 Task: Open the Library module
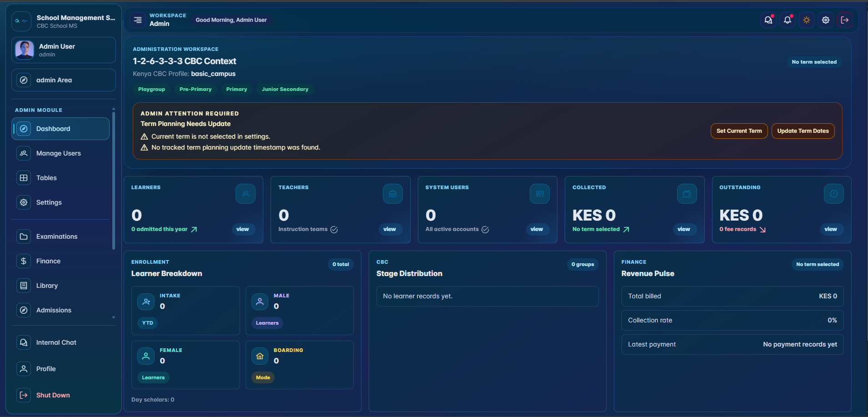click(60, 286)
